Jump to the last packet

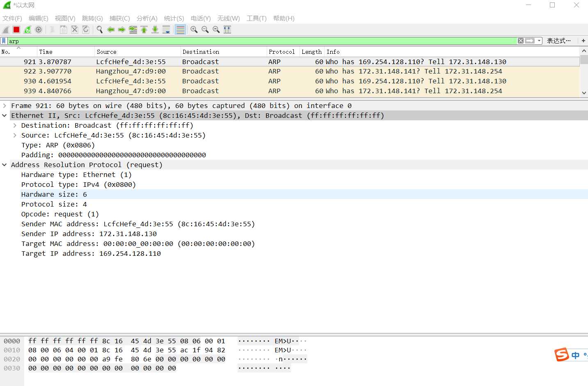coord(155,30)
